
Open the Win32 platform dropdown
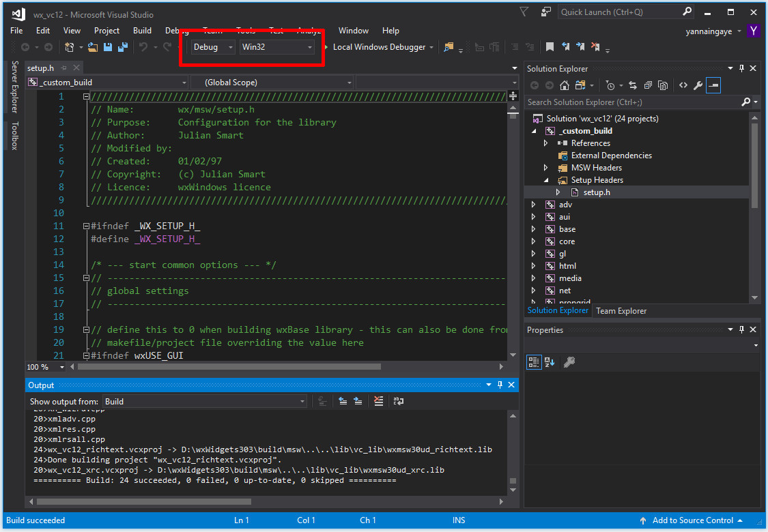[x=276, y=47]
